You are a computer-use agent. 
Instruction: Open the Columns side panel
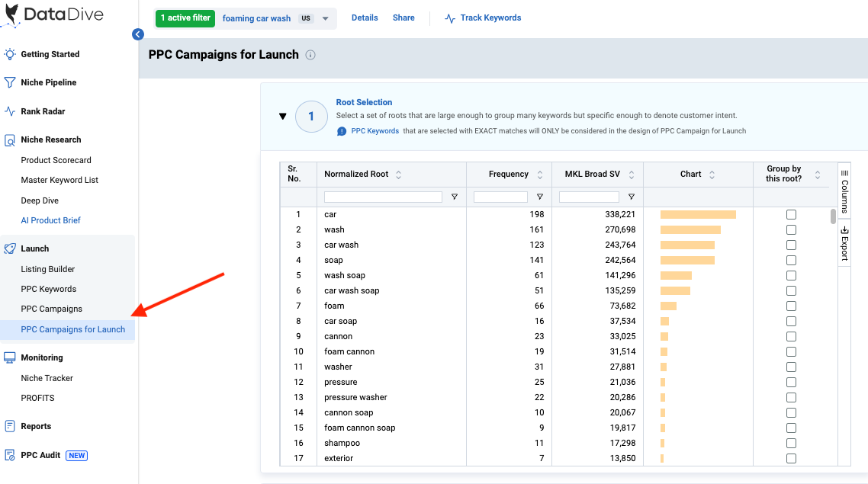[844, 191]
